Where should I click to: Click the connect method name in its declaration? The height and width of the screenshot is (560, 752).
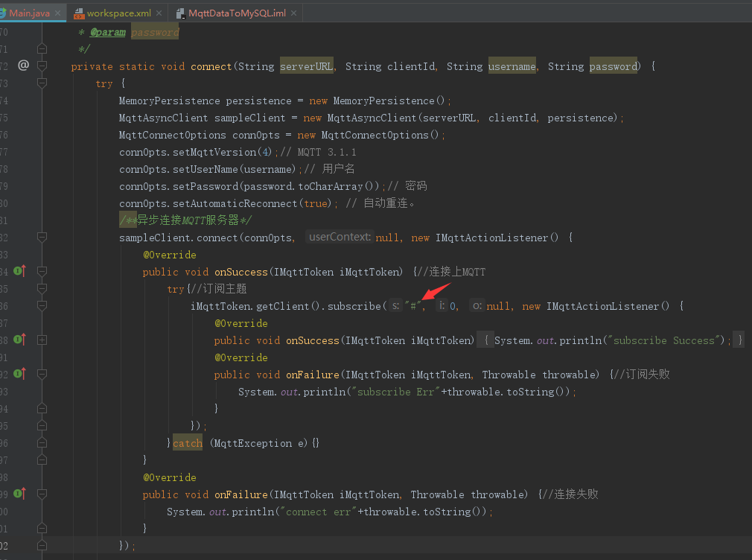[211, 66]
